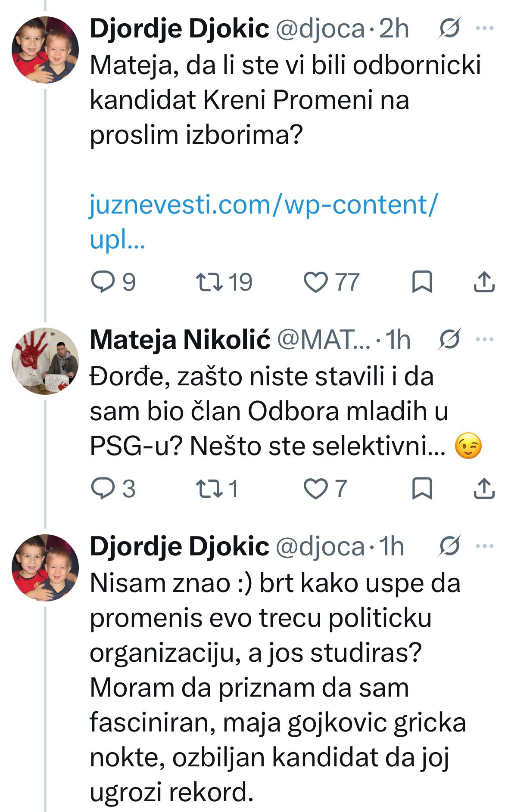The image size is (508, 812).
Task: View Djordje Djokic's avatar on first tweet
Action: pyautogui.click(x=45, y=50)
